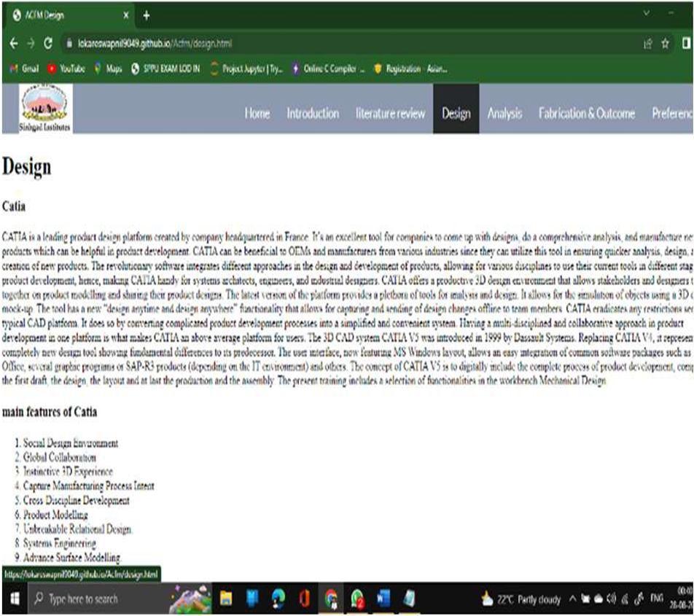Close the ACfM Design browser tab

[x=126, y=15]
